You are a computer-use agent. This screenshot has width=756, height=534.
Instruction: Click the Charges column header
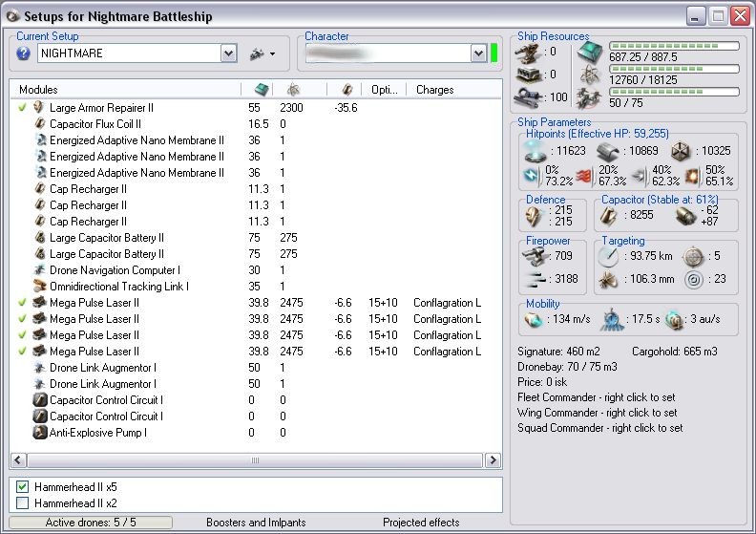(x=435, y=90)
